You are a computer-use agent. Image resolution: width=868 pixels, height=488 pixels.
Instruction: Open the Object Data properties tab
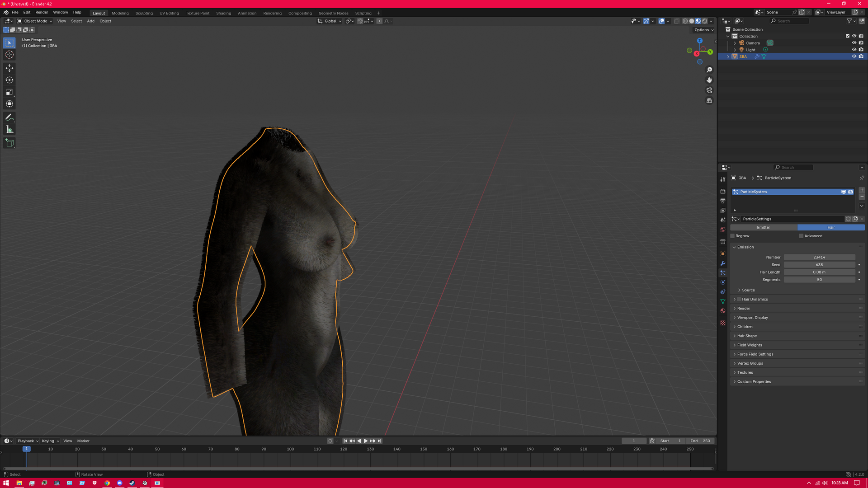click(x=723, y=301)
